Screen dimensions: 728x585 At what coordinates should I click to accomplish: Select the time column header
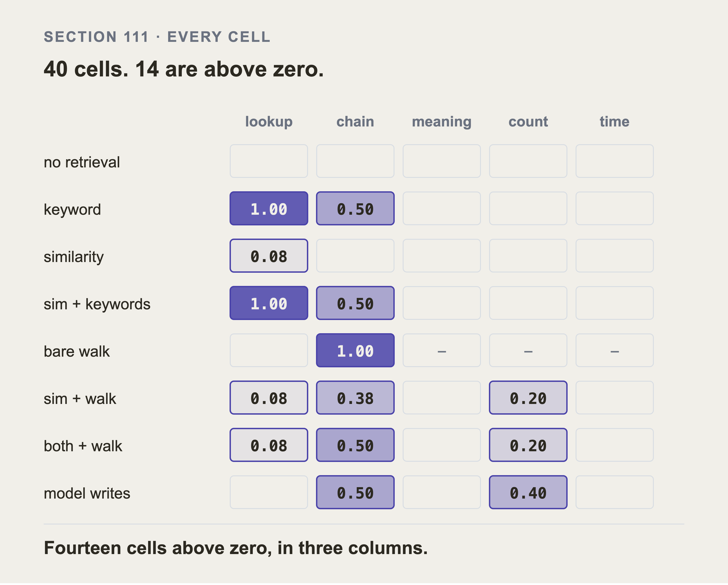pos(614,121)
